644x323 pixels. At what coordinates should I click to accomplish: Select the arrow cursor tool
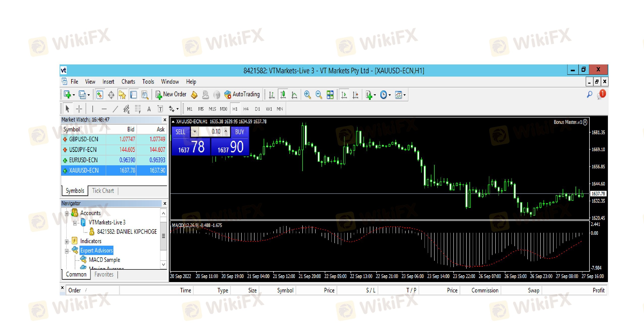(67, 109)
